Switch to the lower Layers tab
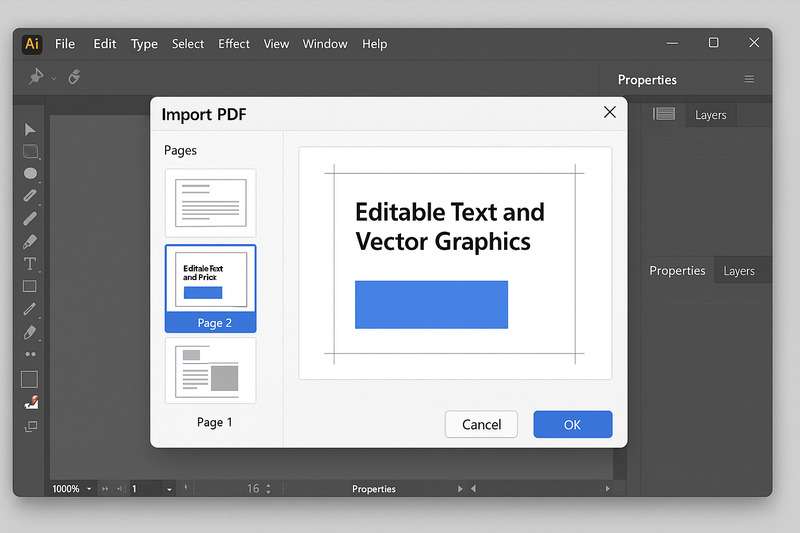Screen dimensions: 800x533 [739, 271]
